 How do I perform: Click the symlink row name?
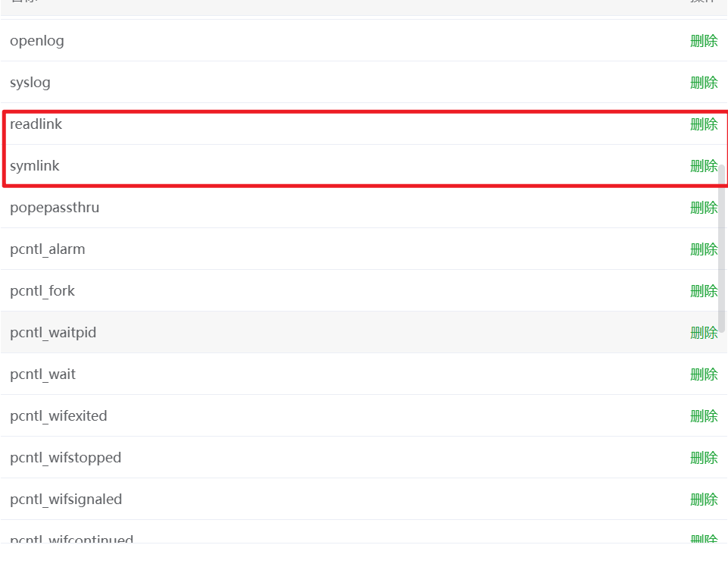click(x=34, y=166)
